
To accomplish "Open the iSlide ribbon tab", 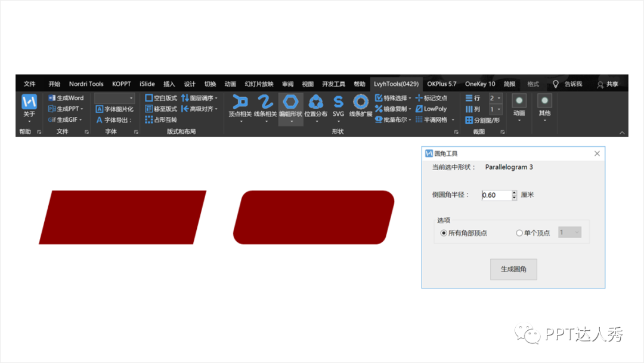I will (x=147, y=84).
